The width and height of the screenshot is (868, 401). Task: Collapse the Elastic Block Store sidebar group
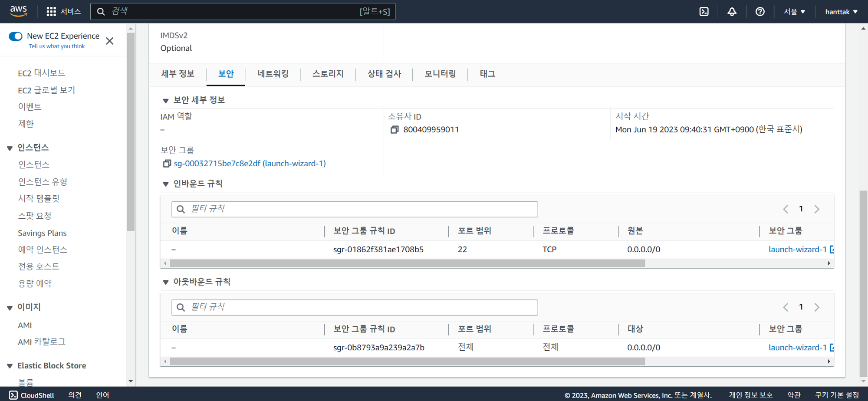10,366
